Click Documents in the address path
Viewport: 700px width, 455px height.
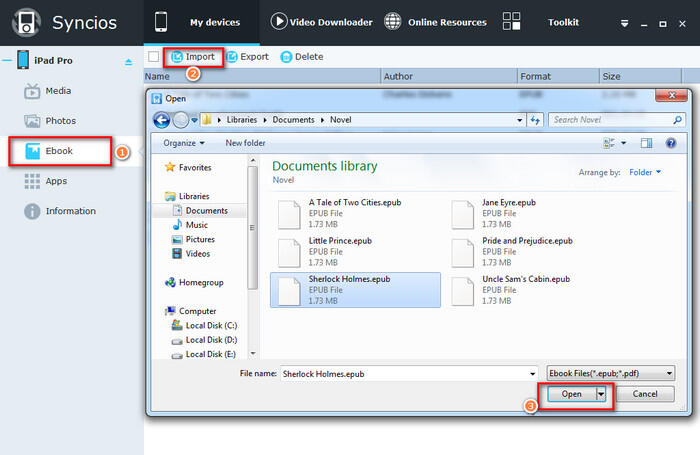293,120
